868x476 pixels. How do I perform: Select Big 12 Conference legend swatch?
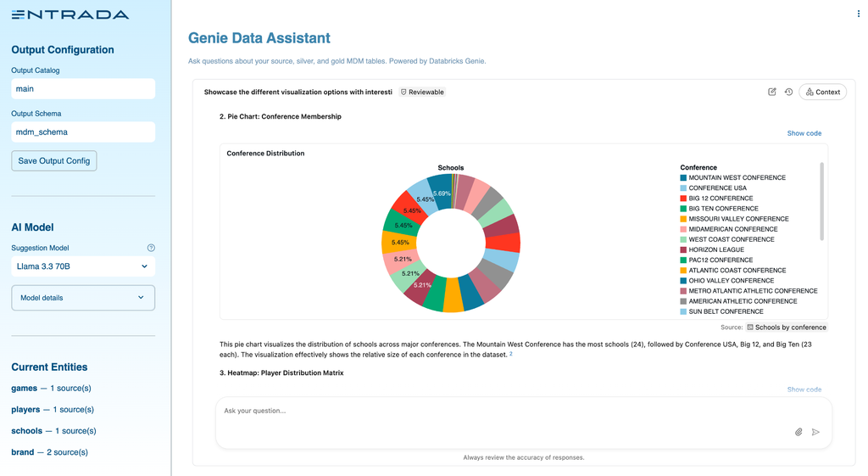click(x=683, y=199)
